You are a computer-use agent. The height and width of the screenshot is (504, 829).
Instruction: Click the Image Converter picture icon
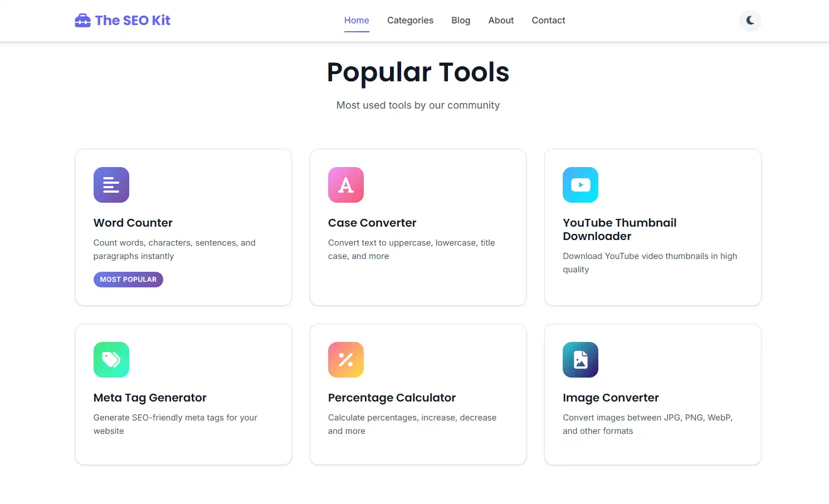[580, 360]
